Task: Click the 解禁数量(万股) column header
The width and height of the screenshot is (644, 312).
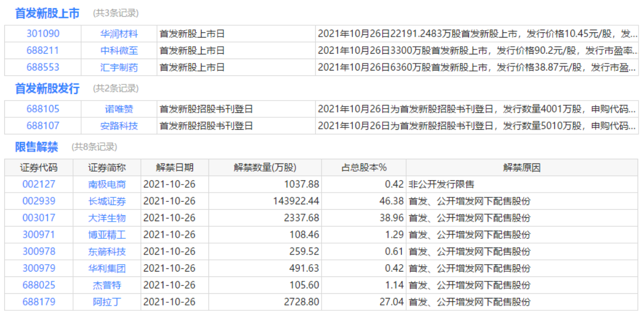Action: tap(265, 168)
